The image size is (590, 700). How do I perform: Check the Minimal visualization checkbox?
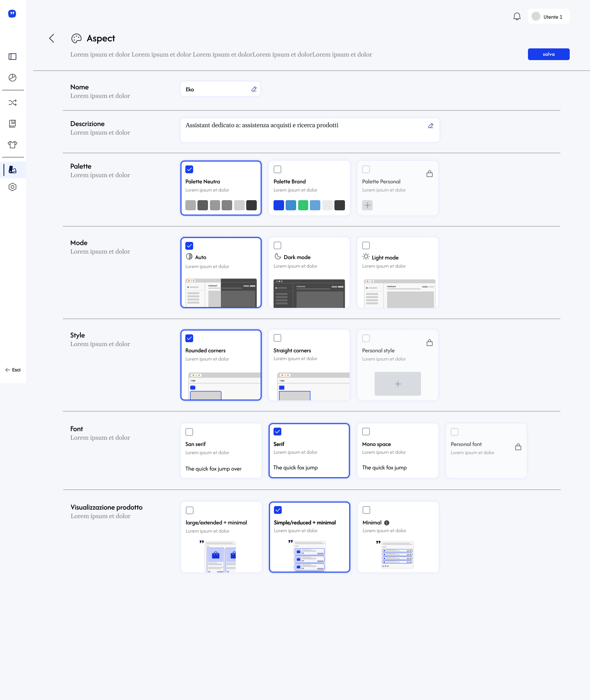click(x=366, y=510)
